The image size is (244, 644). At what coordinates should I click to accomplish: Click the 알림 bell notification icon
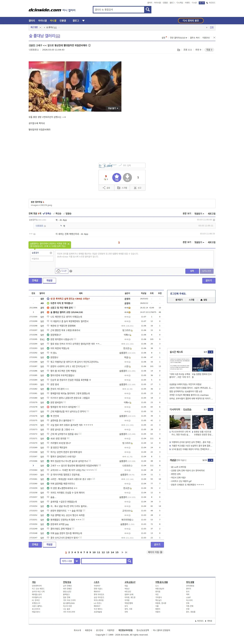(x=204, y=300)
